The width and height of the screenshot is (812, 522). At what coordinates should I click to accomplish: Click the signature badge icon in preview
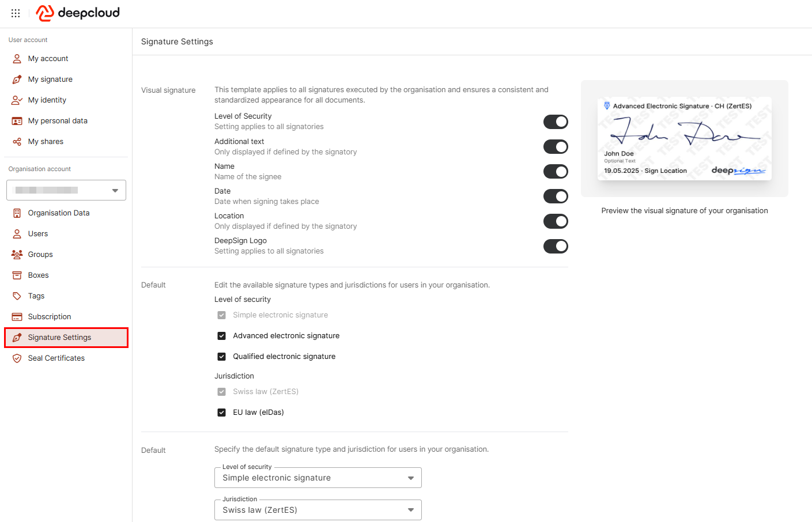(x=607, y=106)
